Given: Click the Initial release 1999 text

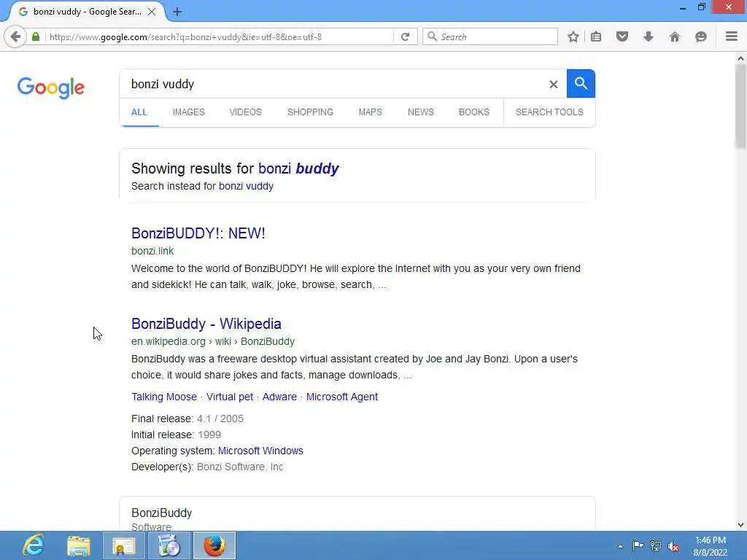Looking at the screenshot, I should 177,435.
